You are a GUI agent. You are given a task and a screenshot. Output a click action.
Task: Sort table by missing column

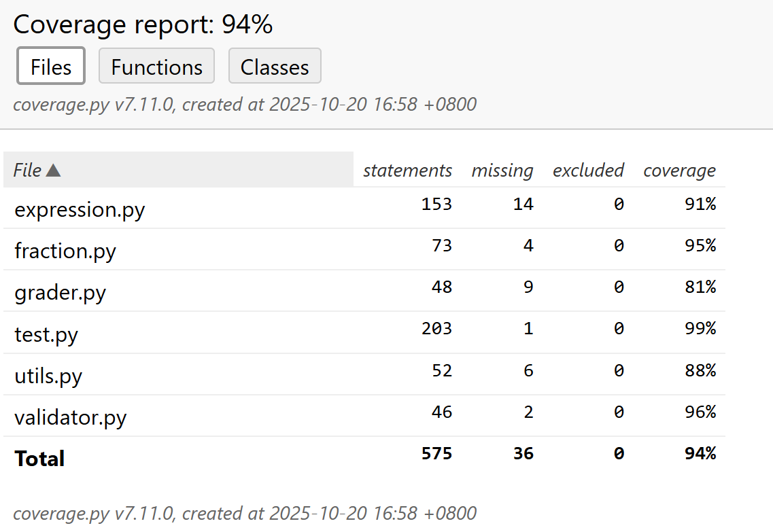pyautogui.click(x=502, y=171)
